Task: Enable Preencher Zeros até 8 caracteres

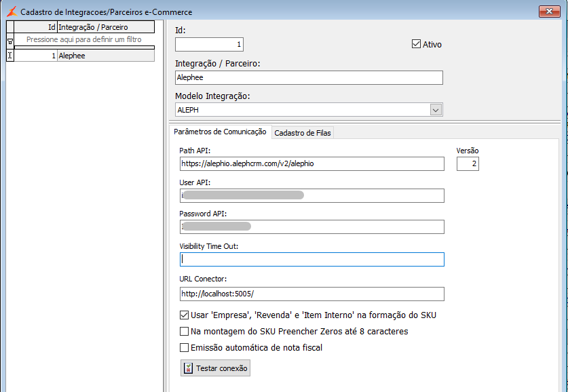Action: coord(184,332)
